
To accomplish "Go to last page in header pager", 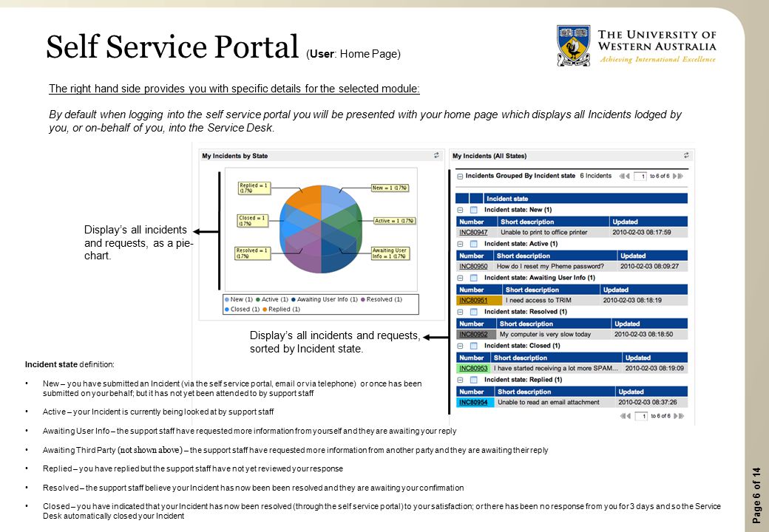I will (x=681, y=176).
